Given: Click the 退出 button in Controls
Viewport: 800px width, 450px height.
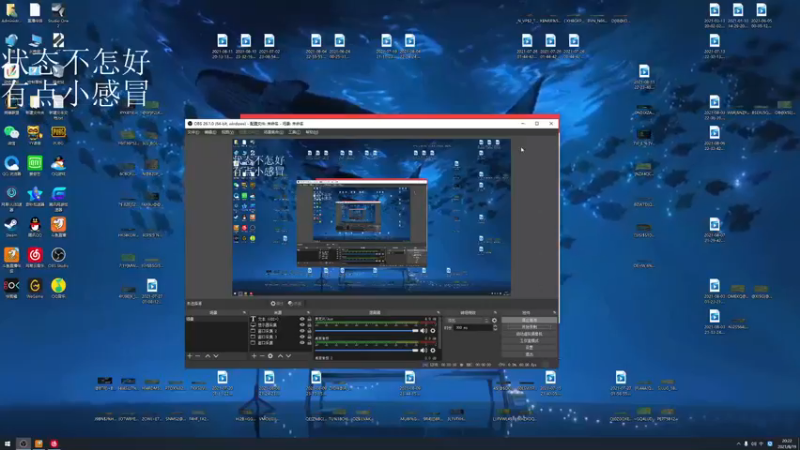Looking at the screenshot, I should click(529, 354).
